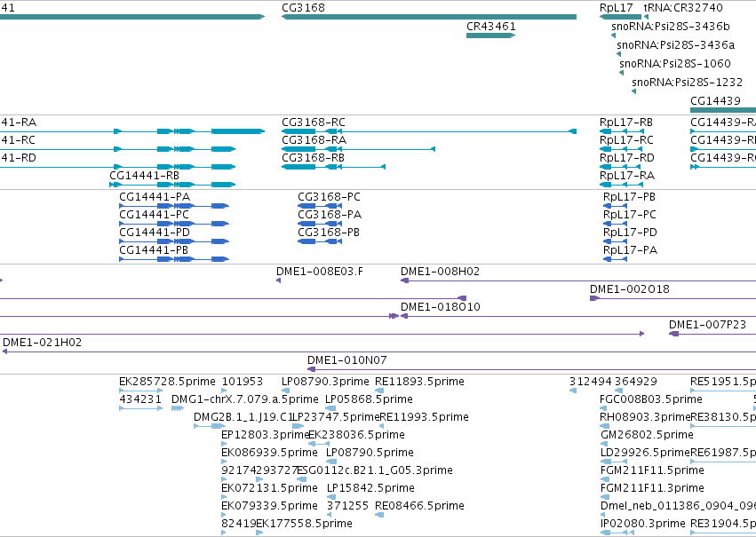Open the RpL17-PA protein label
Screen dimensions: 756x537
pos(630,250)
